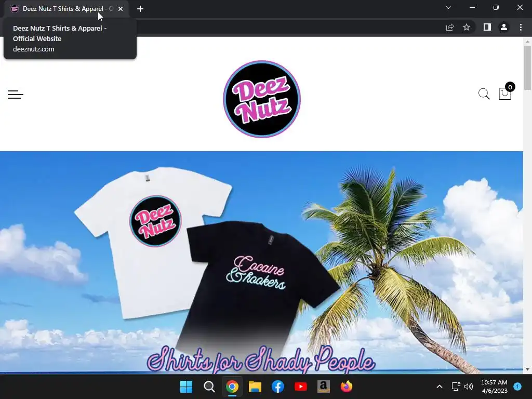Launch Facebook from the taskbar
Screen dimensions: 532x399
[x=277, y=387]
